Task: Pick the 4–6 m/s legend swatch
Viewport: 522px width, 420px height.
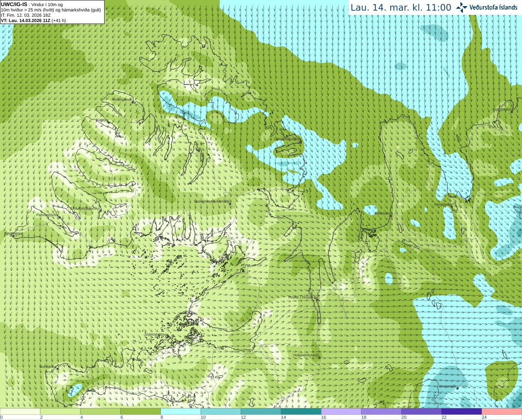Action: point(100,411)
